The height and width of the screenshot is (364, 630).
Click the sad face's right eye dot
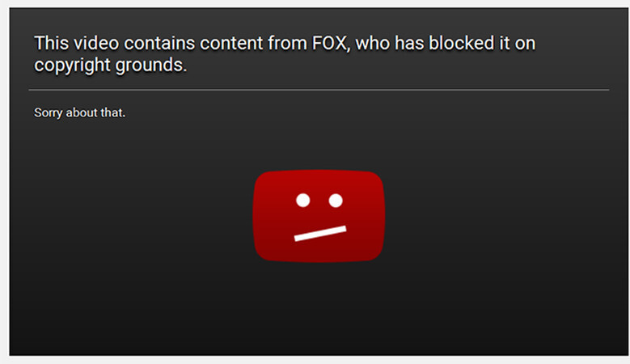[336, 200]
